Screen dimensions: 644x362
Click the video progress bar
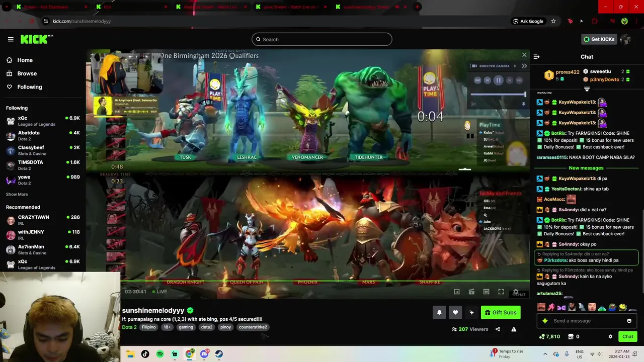click(x=325, y=282)
